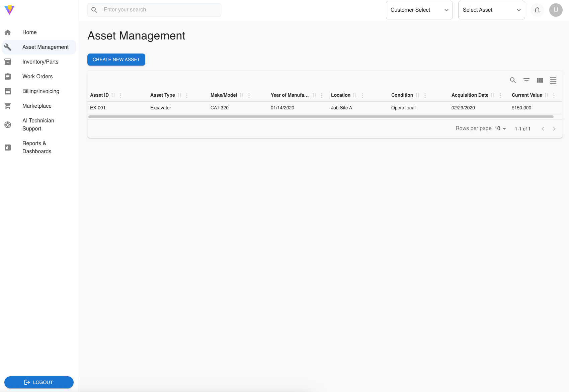Click the Job Site A cell
Screen dimensions: 569x392
point(358,108)
